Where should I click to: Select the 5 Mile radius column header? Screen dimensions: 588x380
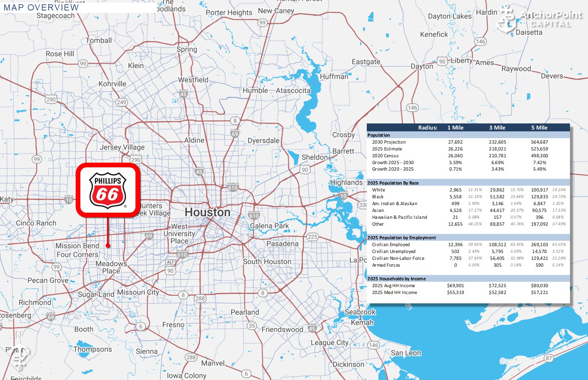539,128
